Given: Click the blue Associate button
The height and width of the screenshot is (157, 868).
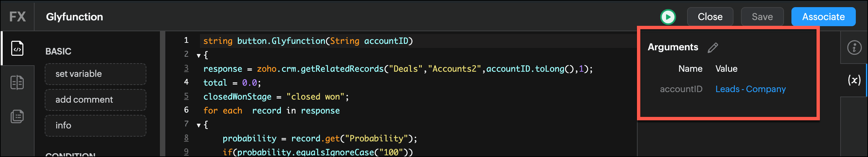Looking at the screenshot, I should tap(823, 17).
